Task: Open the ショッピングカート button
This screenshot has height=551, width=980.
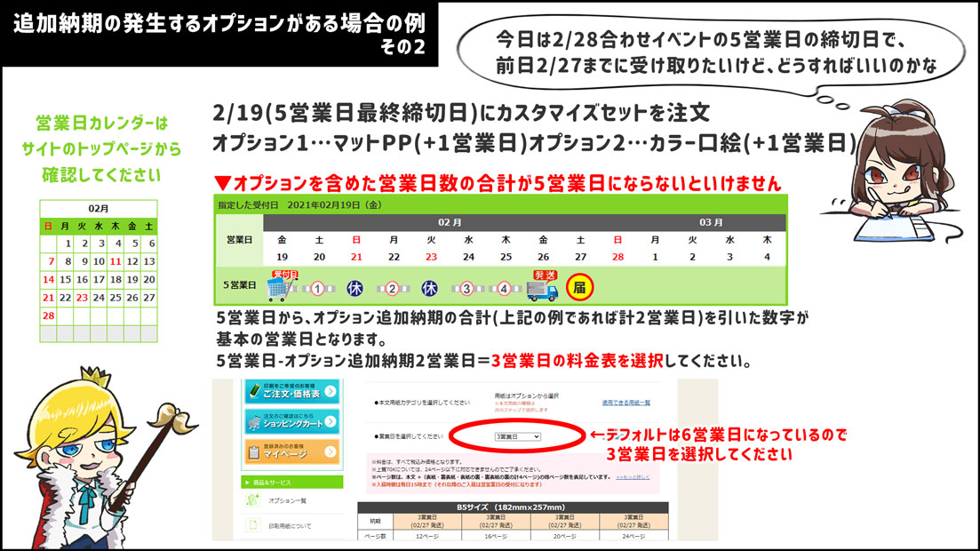Action: tap(292, 421)
